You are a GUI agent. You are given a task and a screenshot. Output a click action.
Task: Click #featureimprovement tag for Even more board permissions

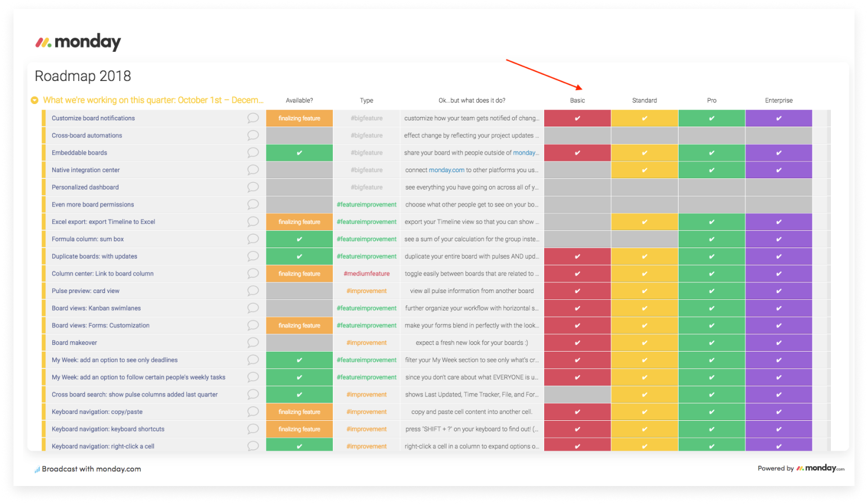tap(367, 205)
